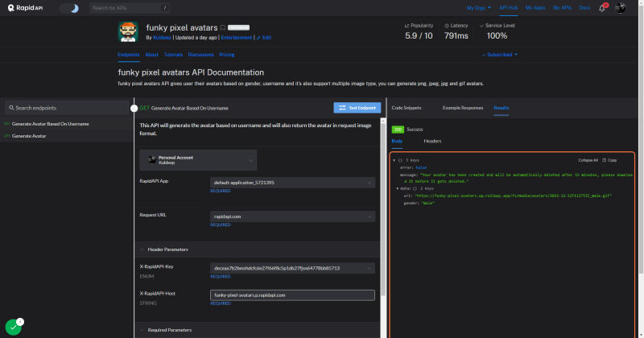Click the green checkmark badge icon
The height and width of the screenshot is (338, 644).
pyautogui.click(x=13, y=328)
